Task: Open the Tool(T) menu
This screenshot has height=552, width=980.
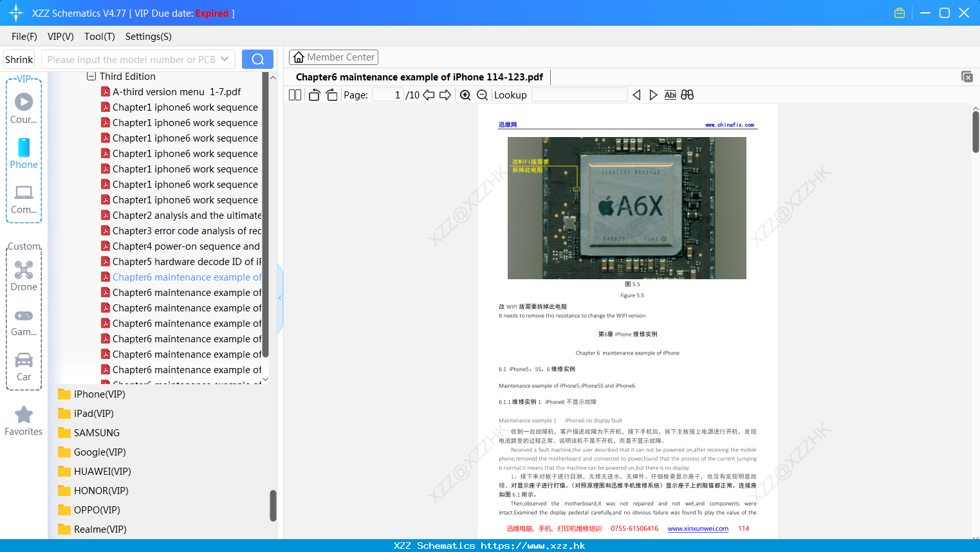Action: [100, 37]
